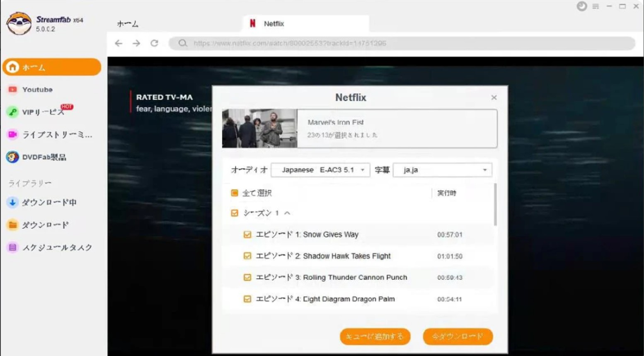Uncheck episode 4 Eight Diagram Dragon Palm

point(247,299)
